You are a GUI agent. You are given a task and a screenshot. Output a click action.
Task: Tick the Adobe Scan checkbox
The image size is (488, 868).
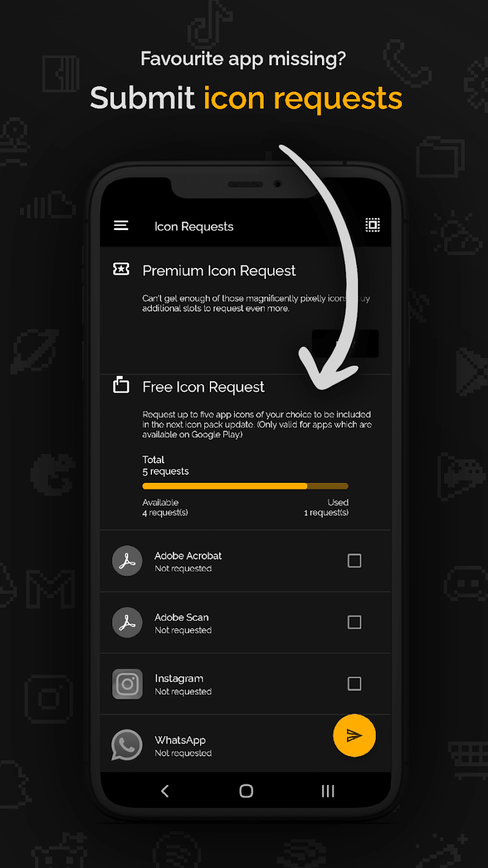tap(354, 622)
